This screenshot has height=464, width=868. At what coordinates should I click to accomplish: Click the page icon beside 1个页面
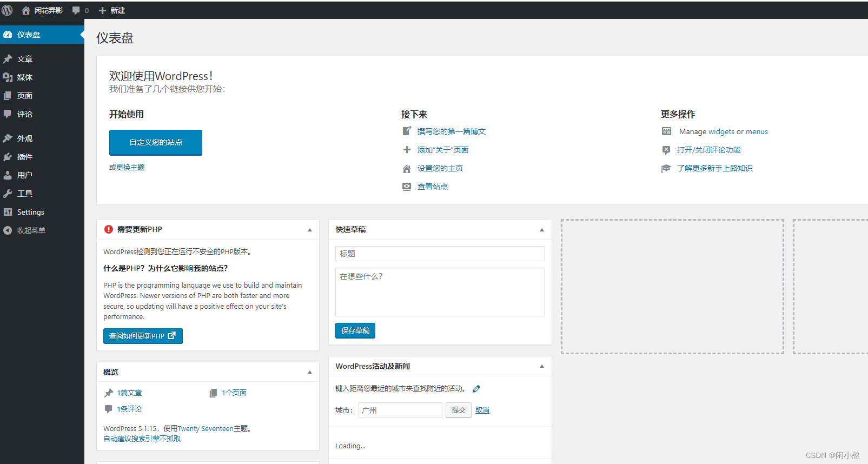point(213,393)
